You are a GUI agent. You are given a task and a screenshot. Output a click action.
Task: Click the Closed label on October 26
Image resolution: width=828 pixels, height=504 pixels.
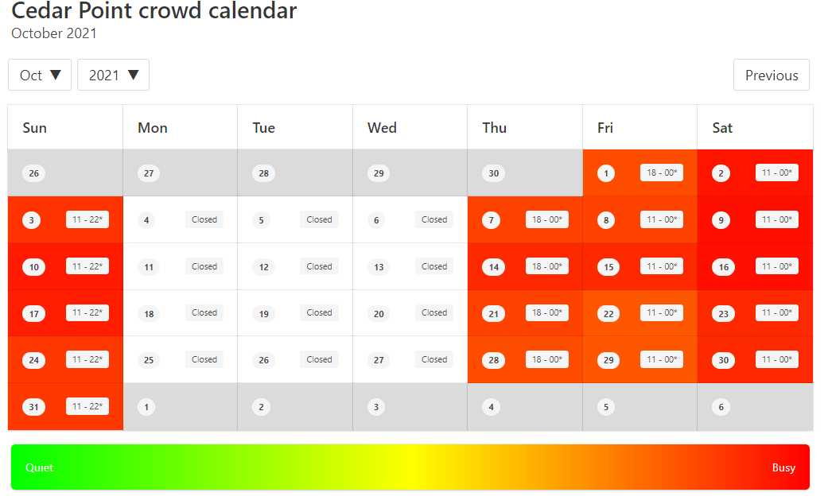coord(320,359)
